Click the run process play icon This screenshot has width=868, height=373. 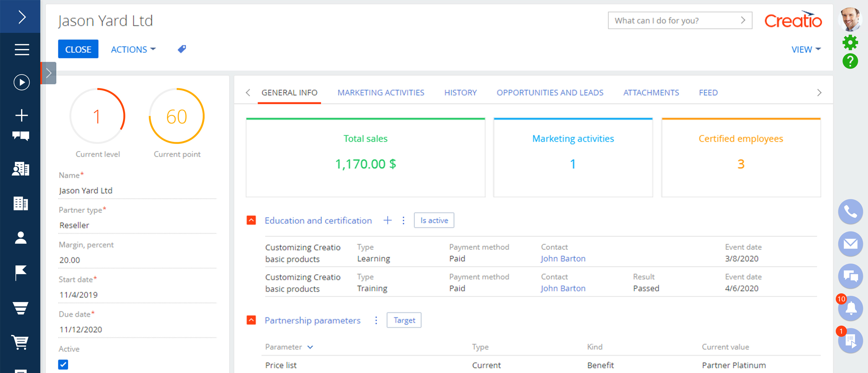[21, 82]
